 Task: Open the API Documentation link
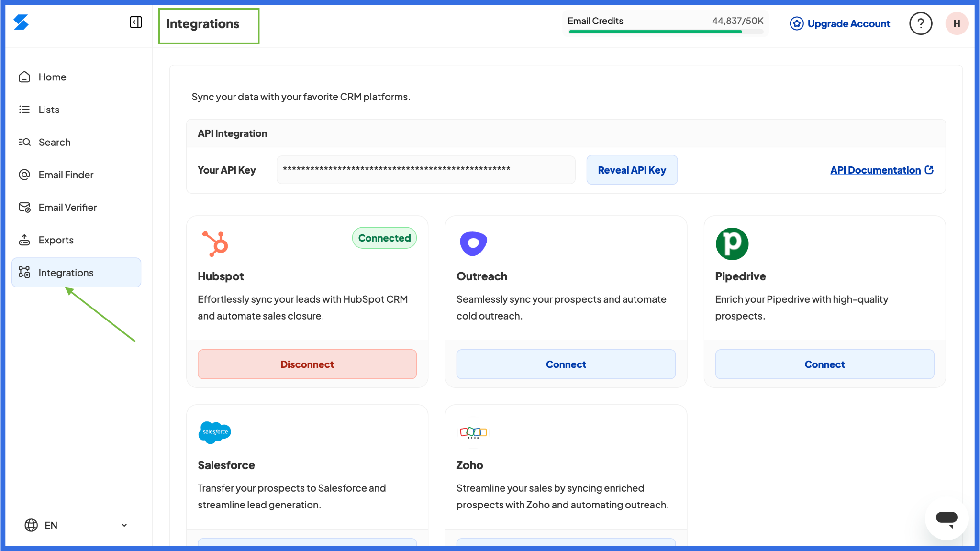click(875, 170)
